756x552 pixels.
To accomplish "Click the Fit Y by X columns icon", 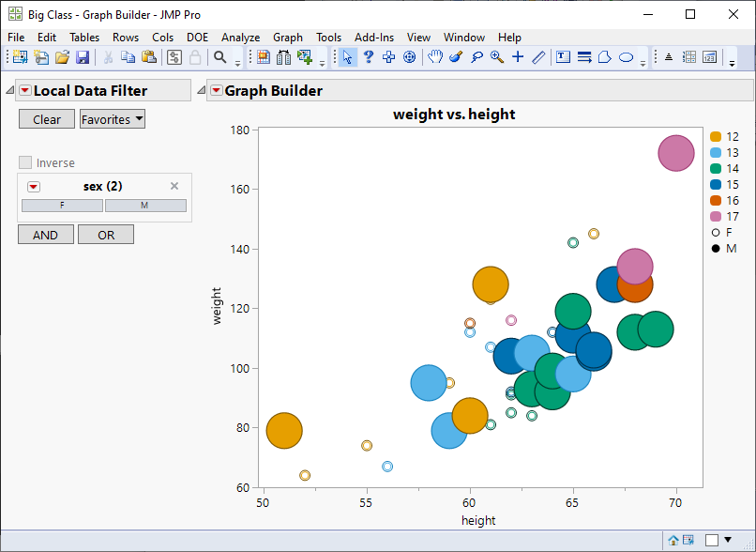I will pos(283,57).
